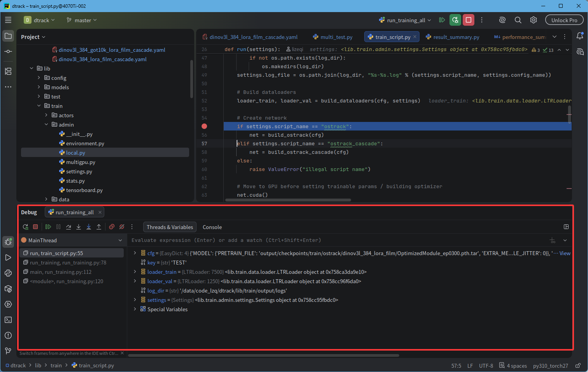Open run_training_all run configuration dropdown
Image resolution: width=588 pixels, height=372 pixels.
coord(405,20)
